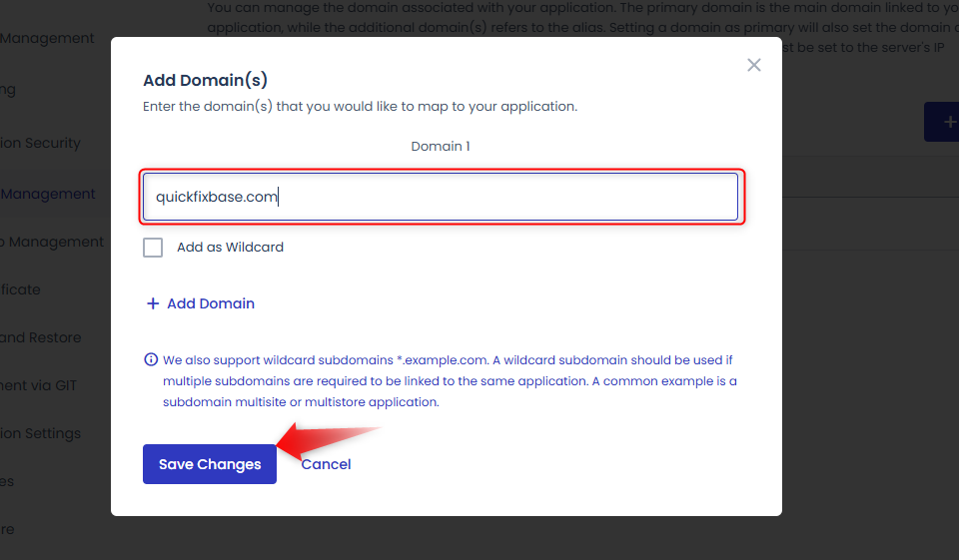Click the info icon before the wildcard note

click(151, 359)
